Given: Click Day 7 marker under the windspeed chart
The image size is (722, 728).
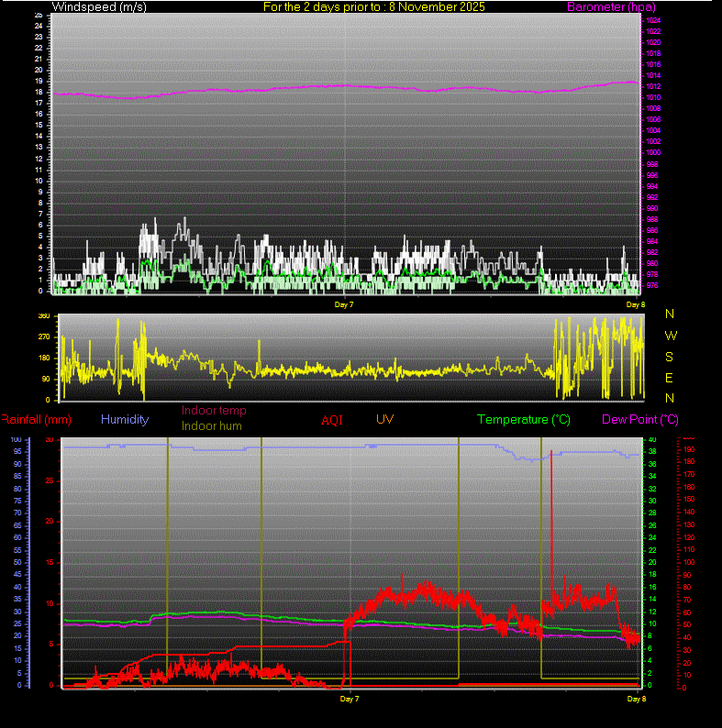Looking at the screenshot, I should click(344, 303).
